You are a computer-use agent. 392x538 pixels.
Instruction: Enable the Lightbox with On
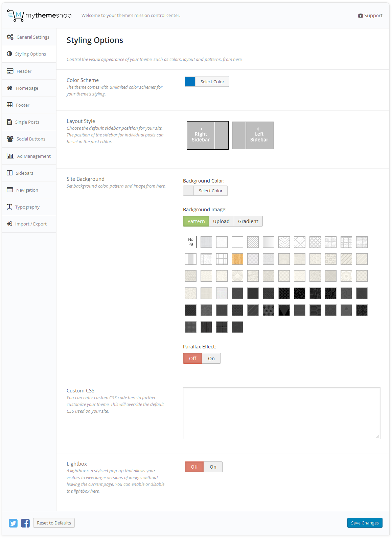[213, 467]
